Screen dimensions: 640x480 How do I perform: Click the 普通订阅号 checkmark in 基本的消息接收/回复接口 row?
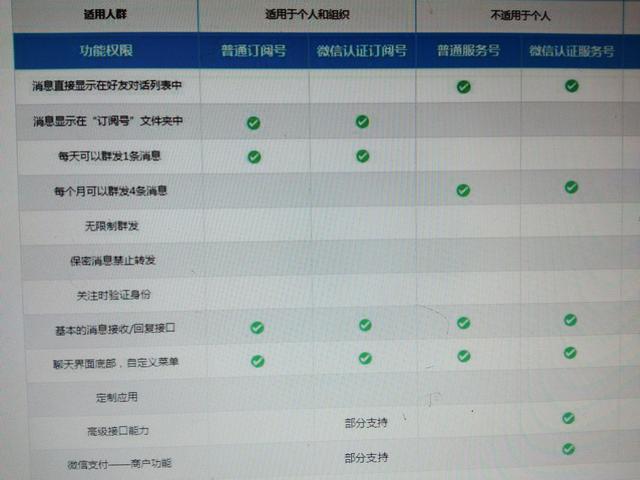click(x=257, y=327)
